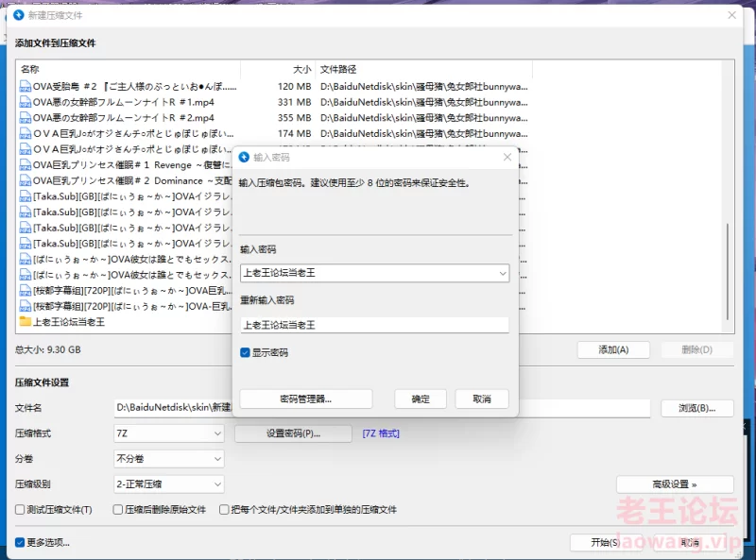Tick the 压缩后删除原始文件 option
Image resolution: width=756 pixels, height=560 pixels.
coord(116,510)
